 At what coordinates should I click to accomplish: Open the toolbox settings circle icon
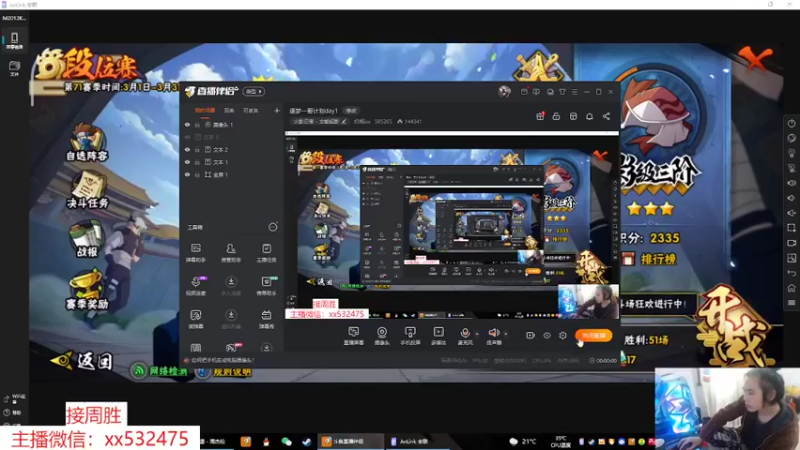(x=273, y=227)
